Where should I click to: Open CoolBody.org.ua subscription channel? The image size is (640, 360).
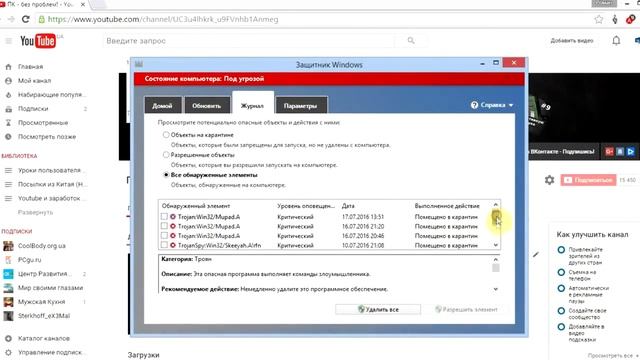pos(42,246)
